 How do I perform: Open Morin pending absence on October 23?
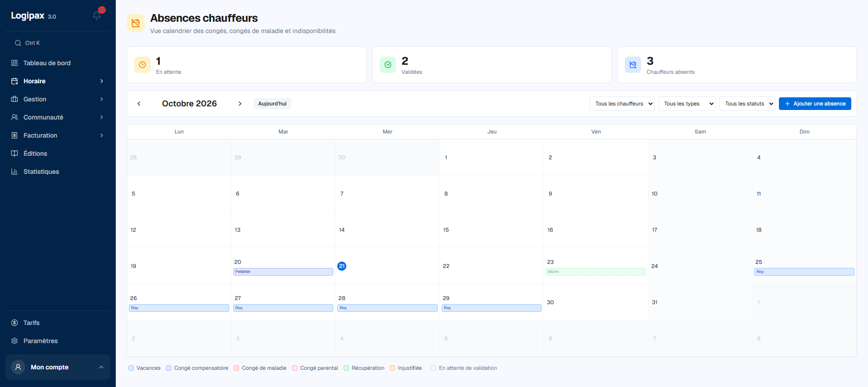coord(596,272)
